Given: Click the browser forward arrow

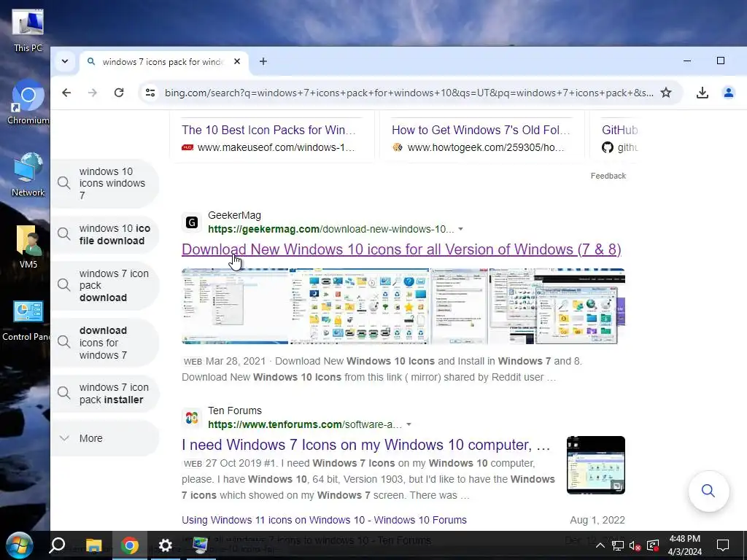Looking at the screenshot, I should 93,93.
